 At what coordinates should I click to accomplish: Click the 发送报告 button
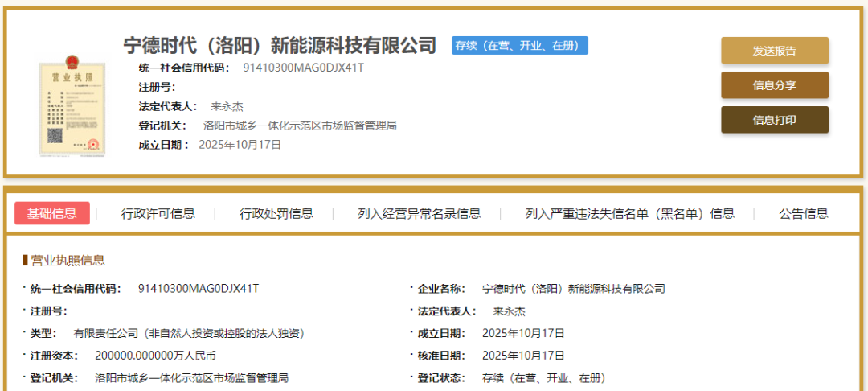(774, 51)
